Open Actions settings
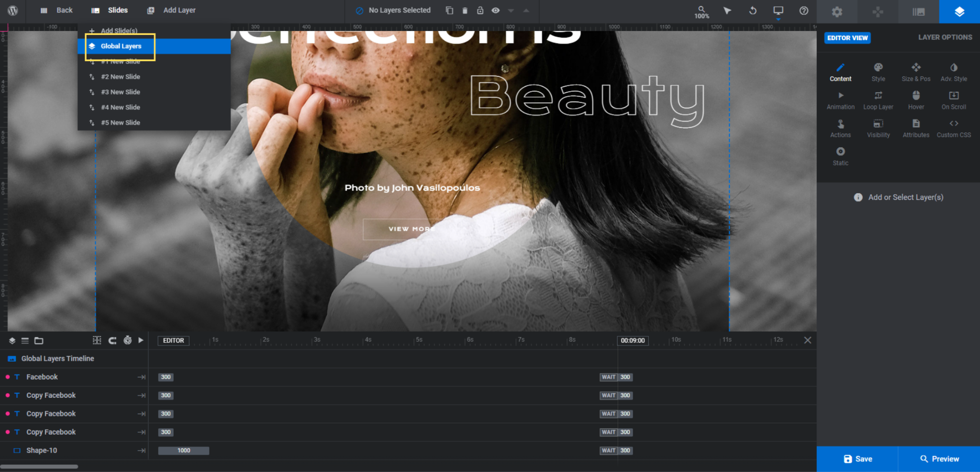This screenshot has height=472, width=980. click(x=840, y=129)
